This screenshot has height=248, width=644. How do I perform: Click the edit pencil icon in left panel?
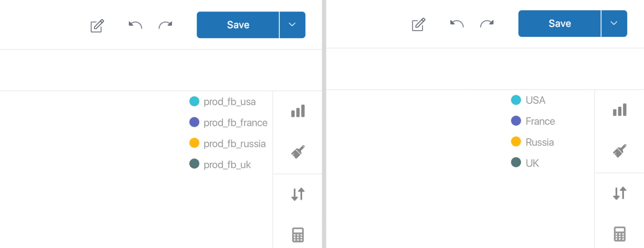click(97, 25)
